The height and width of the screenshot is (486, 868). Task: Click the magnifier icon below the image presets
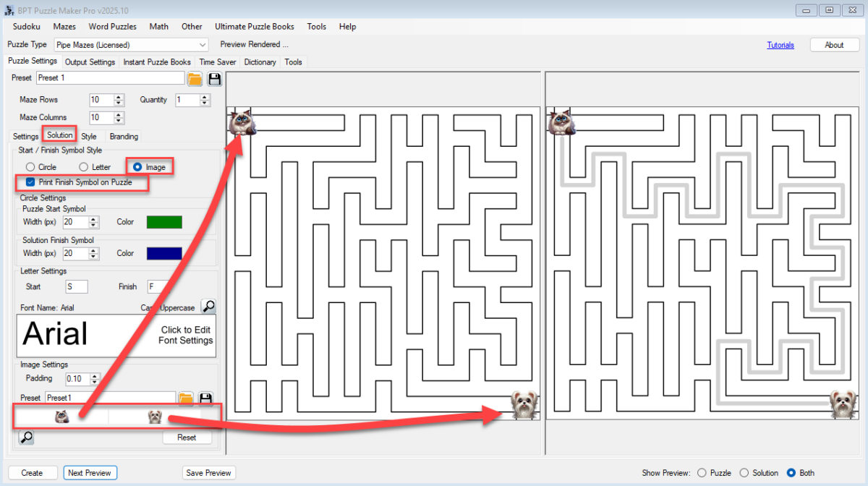pyautogui.click(x=26, y=437)
